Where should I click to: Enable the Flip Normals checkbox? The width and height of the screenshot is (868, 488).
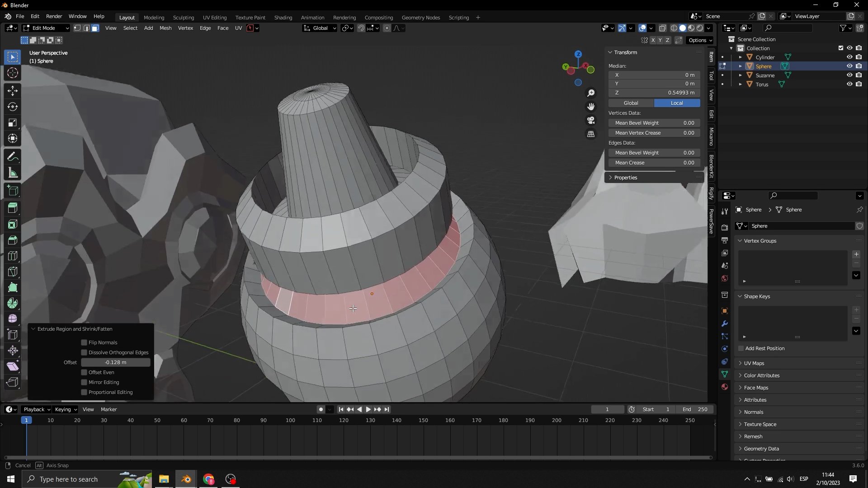click(x=84, y=343)
